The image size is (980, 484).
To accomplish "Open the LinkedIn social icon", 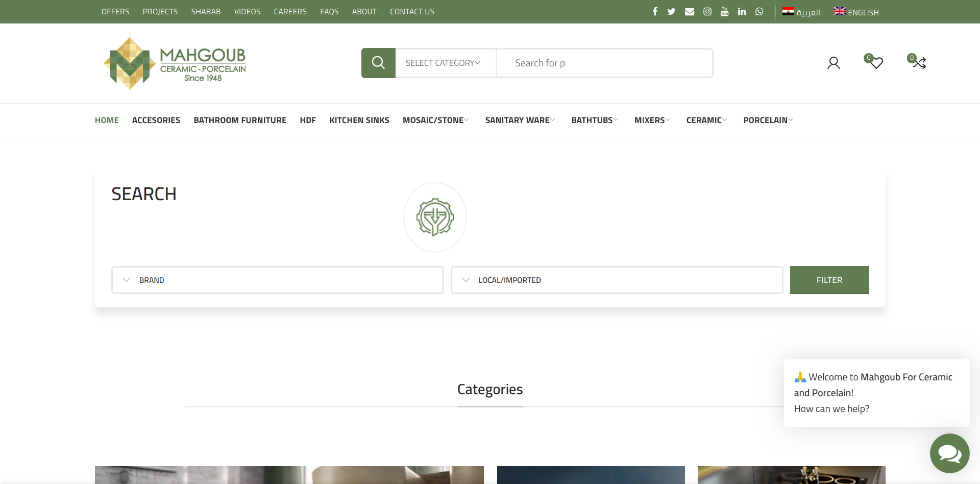I will point(742,11).
